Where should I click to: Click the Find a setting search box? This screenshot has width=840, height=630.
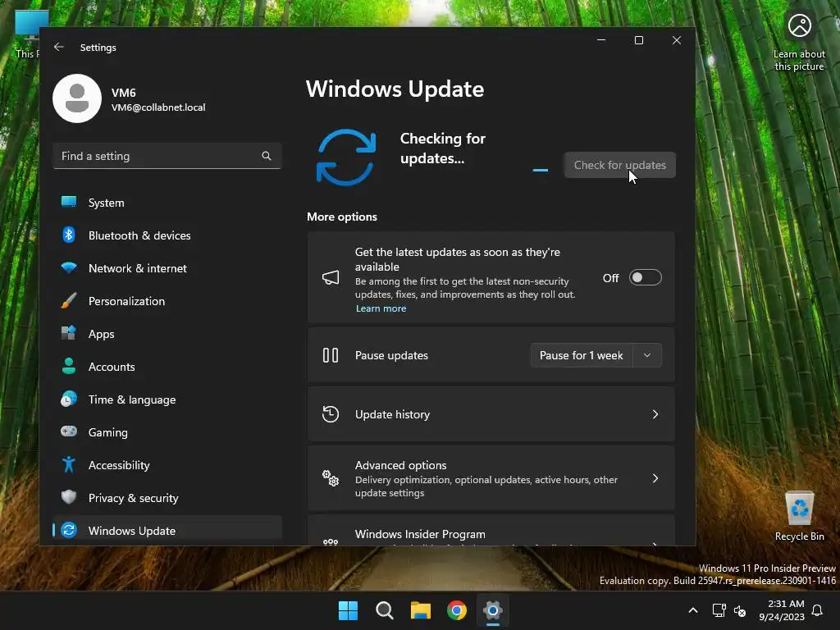tap(167, 156)
